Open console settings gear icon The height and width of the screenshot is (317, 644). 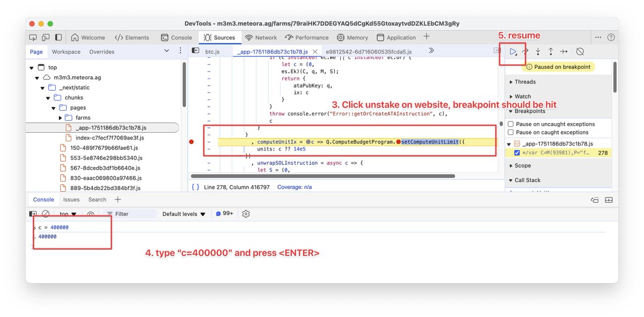pyautogui.click(x=246, y=214)
